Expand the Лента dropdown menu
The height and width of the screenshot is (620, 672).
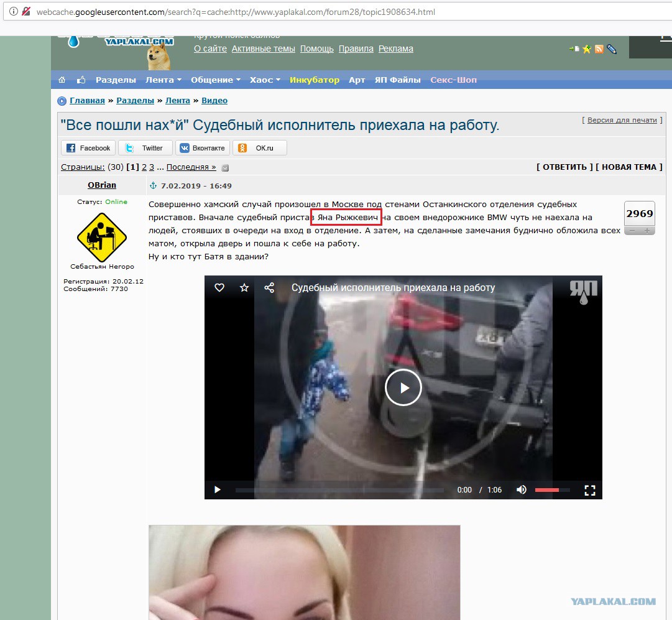pos(163,80)
